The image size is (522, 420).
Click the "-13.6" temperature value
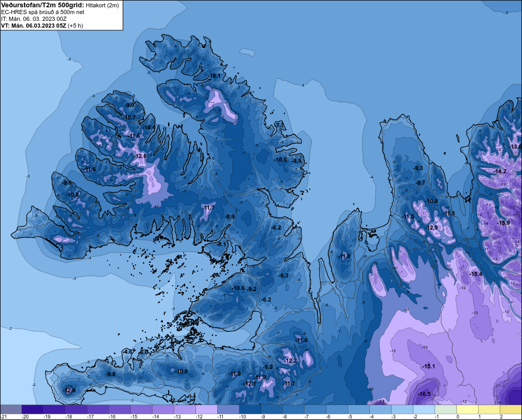click(516, 147)
